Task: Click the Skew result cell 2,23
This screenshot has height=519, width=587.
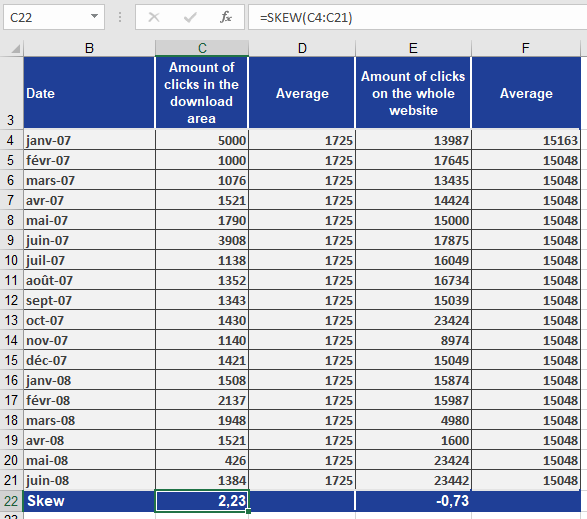Action: [202, 501]
